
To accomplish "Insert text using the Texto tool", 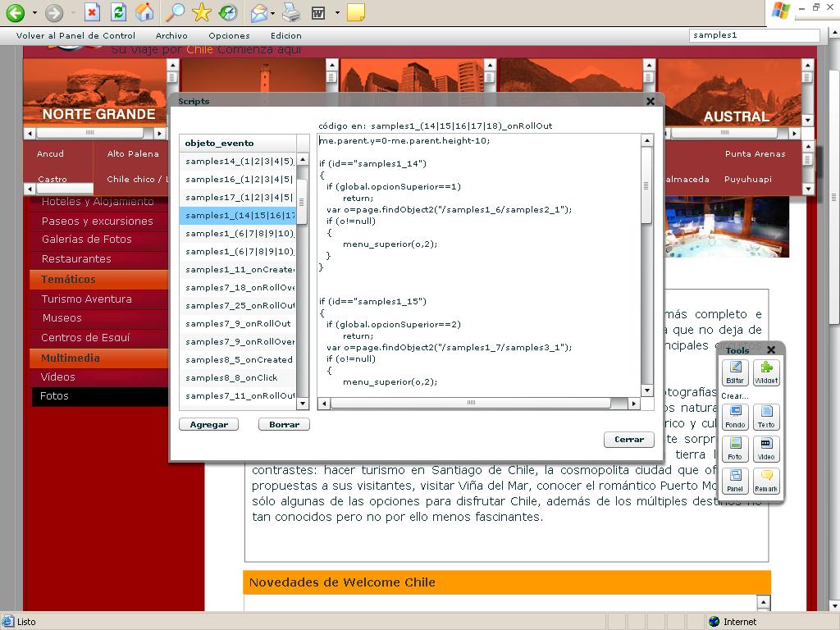I will pyautogui.click(x=767, y=416).
